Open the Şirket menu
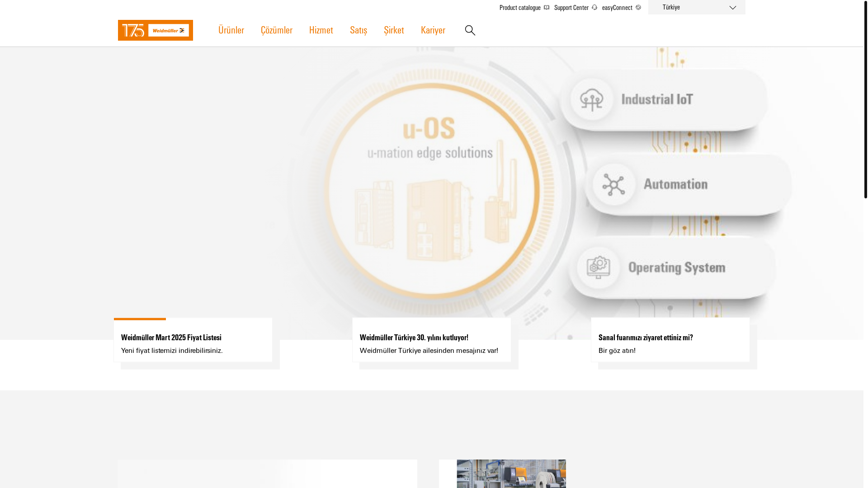This screenshot has width=868, height=488. [394, 30]
